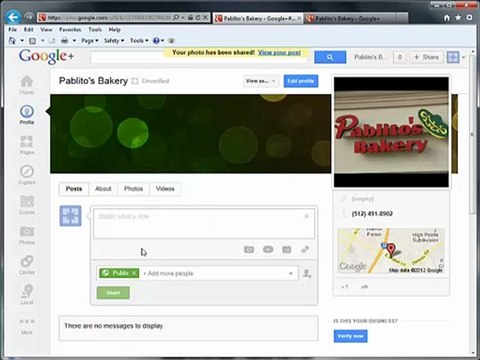Click the Google+ logo

46,56
